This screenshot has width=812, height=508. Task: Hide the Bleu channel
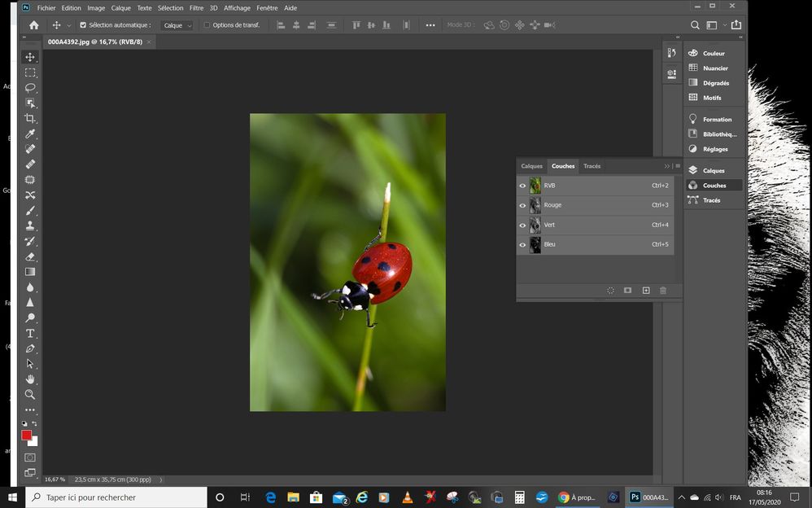click(x=522, y=244)
